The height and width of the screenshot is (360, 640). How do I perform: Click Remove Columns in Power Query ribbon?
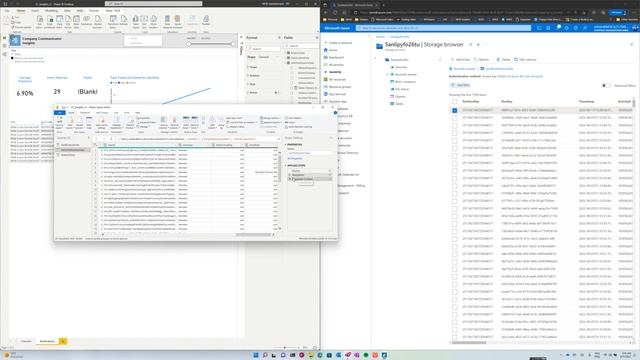tap(174, 122)
